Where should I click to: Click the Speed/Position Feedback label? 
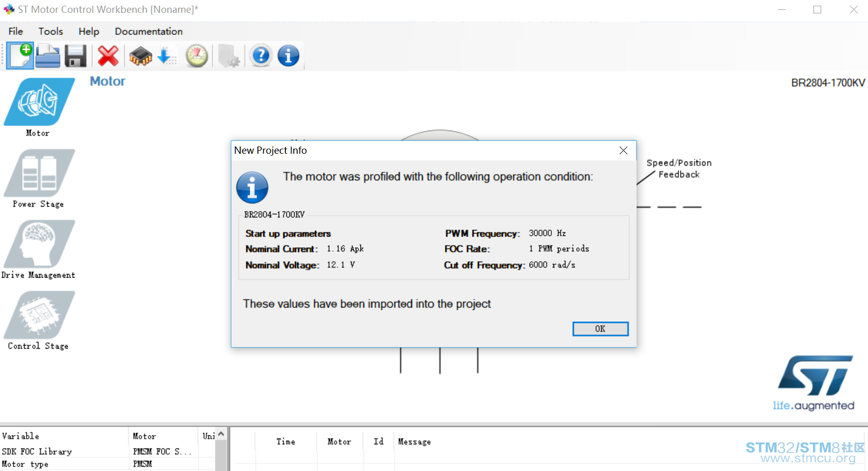(x=679, y=169)
